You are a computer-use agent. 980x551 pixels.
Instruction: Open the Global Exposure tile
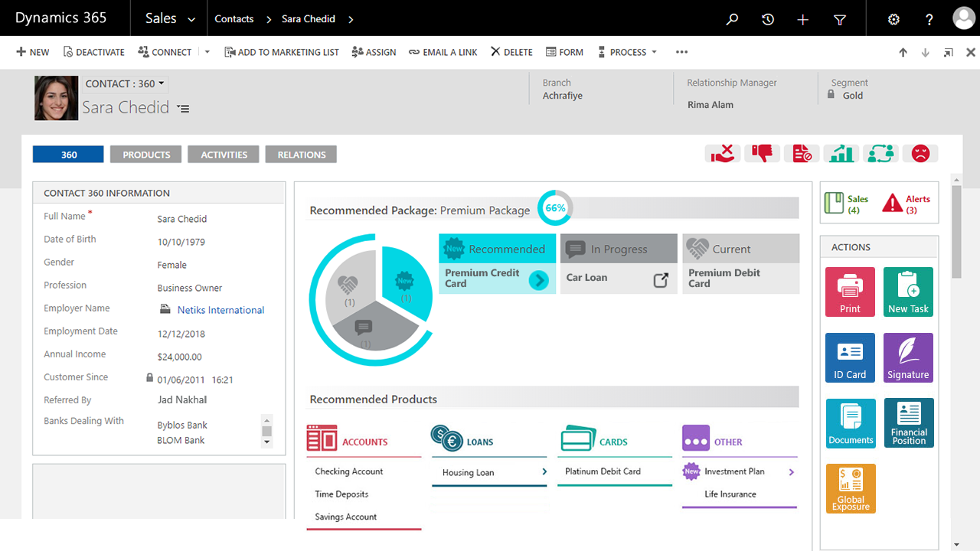(x=850, y=488)
